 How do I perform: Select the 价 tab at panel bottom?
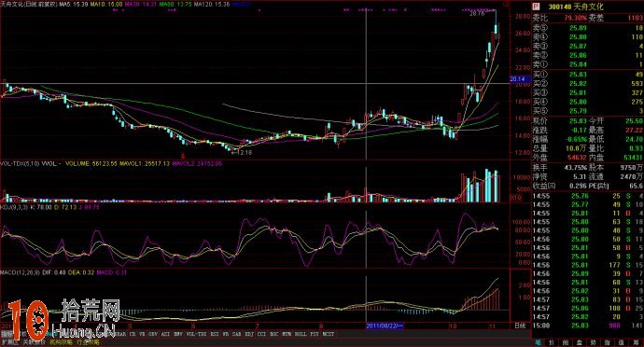point(552,341)
